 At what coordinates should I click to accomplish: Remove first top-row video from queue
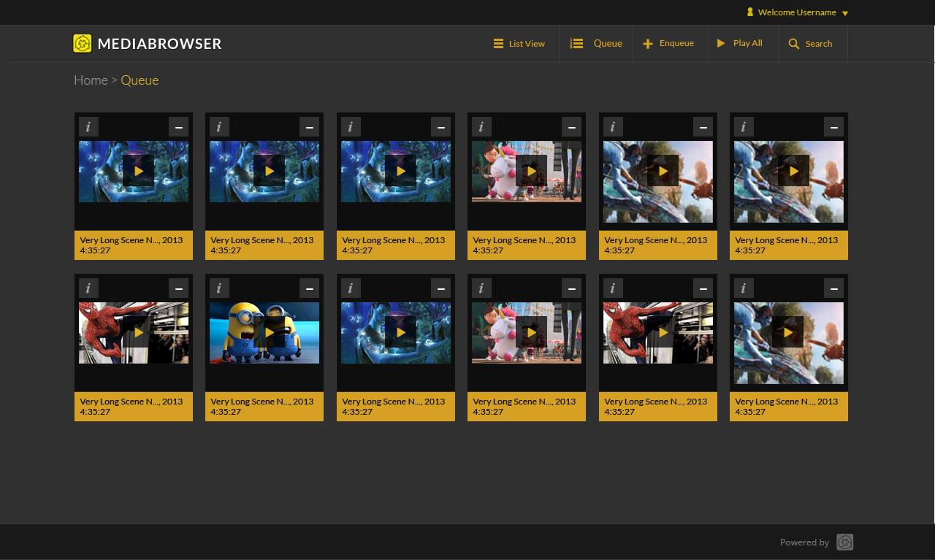178,127
